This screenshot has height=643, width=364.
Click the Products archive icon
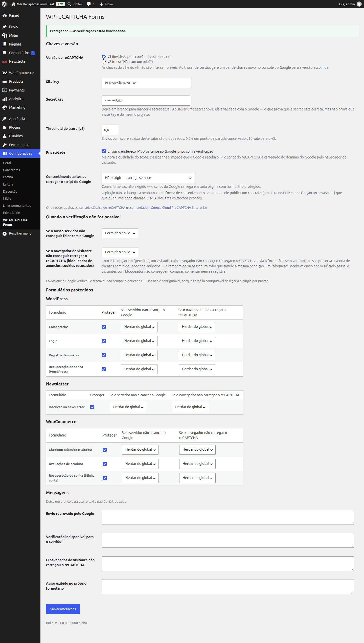[5, 81]
